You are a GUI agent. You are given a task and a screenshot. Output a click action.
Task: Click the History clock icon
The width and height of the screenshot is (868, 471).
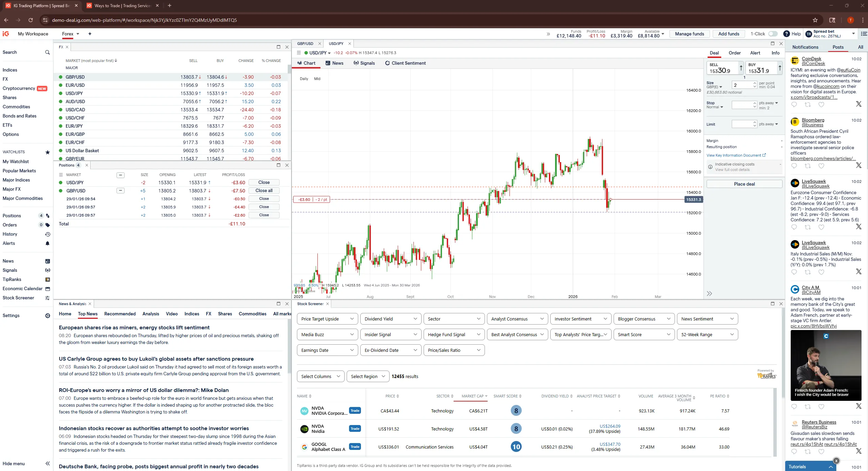[x=48, y=234]
